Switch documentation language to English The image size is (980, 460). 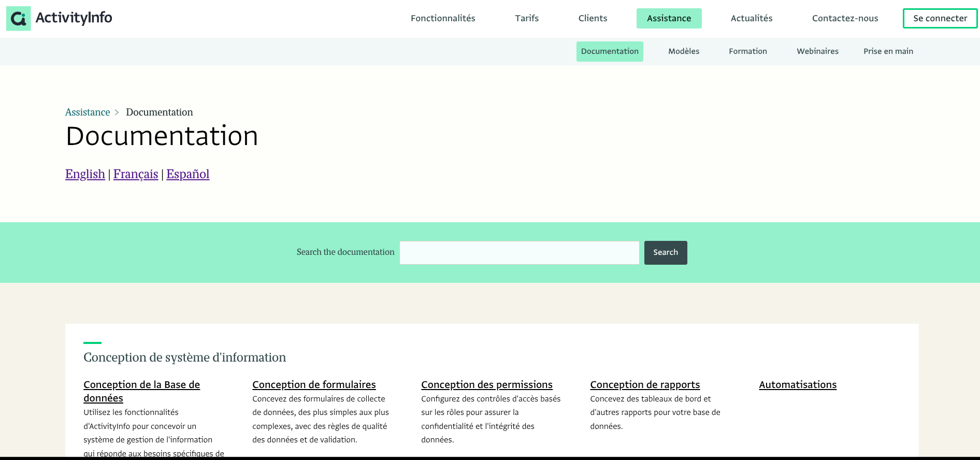coord(85,174)
